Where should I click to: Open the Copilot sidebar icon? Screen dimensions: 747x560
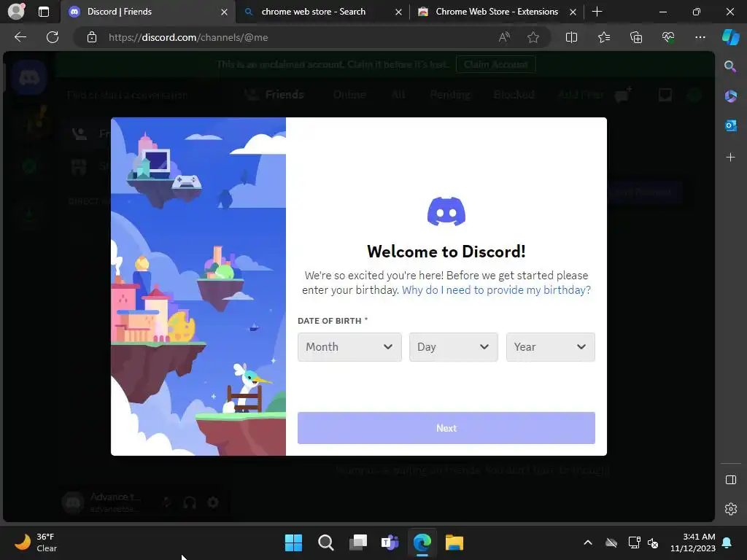(730, 37)
